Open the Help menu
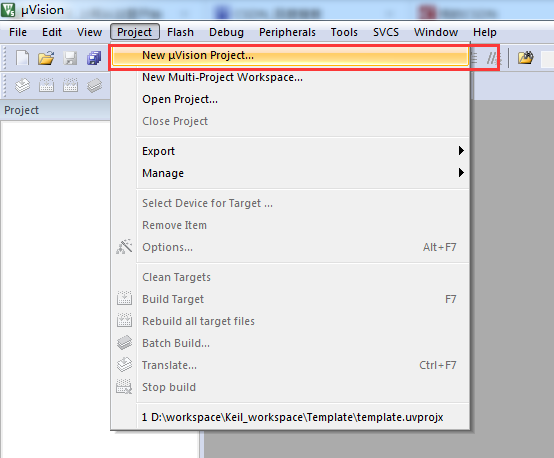The image size is (554, 458). point(485,32)
